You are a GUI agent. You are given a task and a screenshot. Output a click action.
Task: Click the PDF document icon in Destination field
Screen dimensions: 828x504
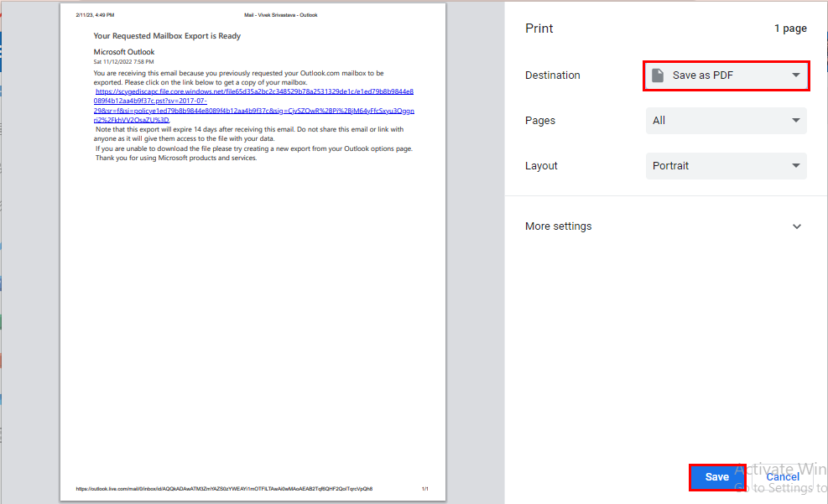tap(658, 75)
